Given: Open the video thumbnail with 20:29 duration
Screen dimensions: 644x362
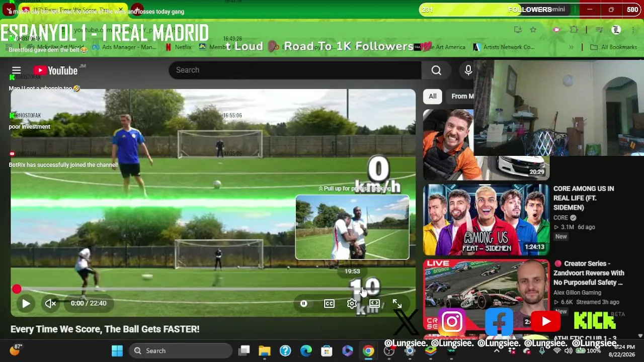Looking at the screenshot, I should coord(486,145).
